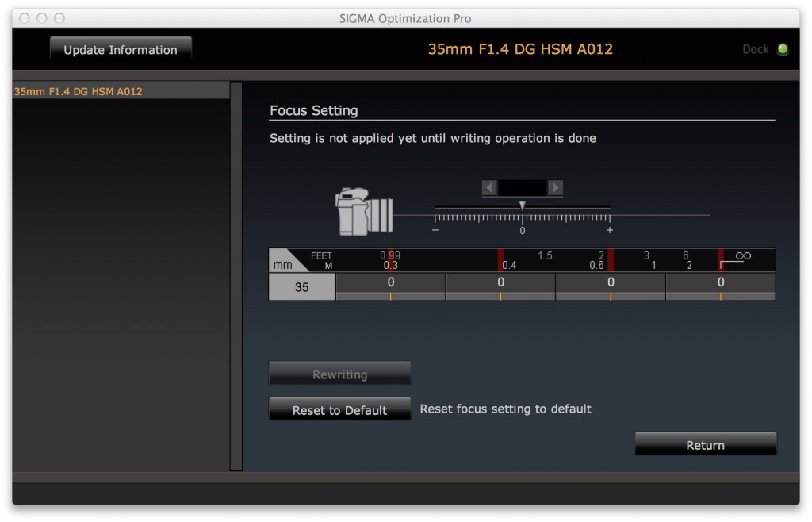Click the Rewriting button

pyautogui.click(x=339, y=374)
